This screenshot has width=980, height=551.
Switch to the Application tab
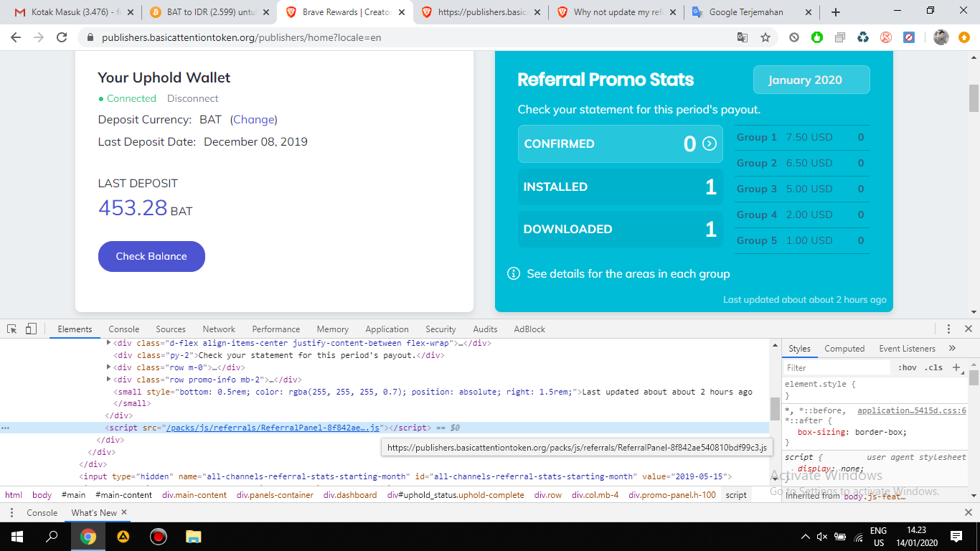pos(387,329)
